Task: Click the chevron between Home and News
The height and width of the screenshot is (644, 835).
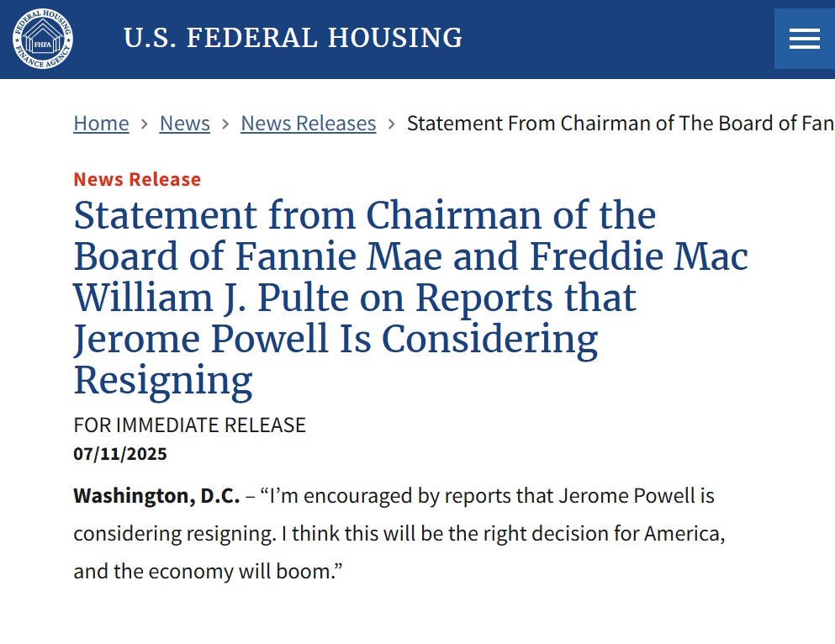Action: click(145, 124)
